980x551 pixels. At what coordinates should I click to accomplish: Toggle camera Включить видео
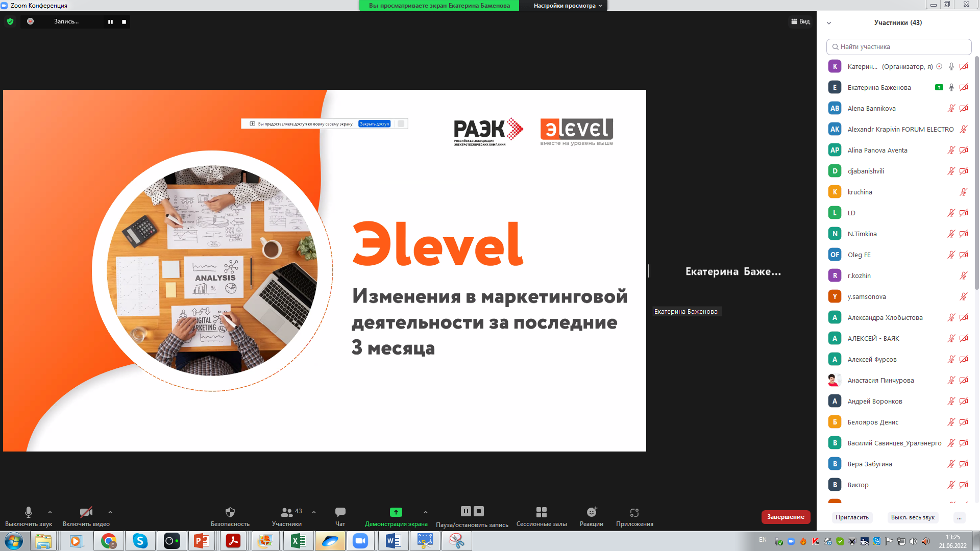(x=86, y=516)
